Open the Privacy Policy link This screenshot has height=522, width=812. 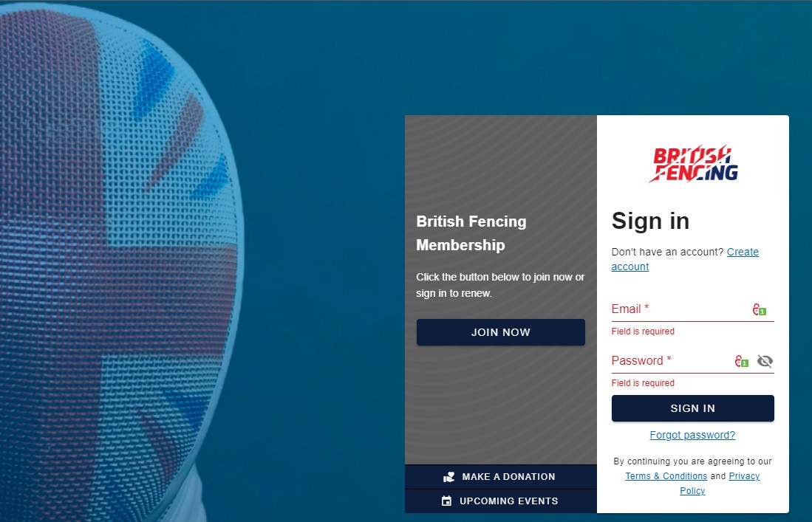point(744,476)
